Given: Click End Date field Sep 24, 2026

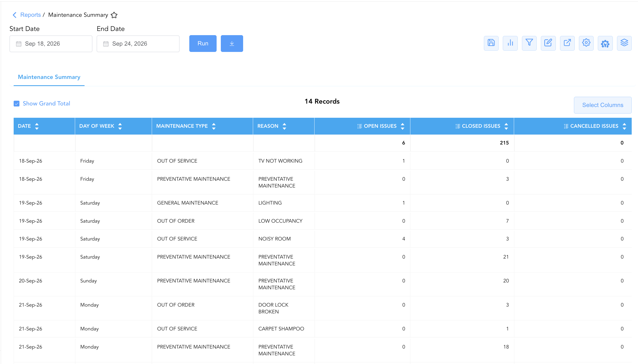Looking at the screenshot, I should [x=138, y=44].
